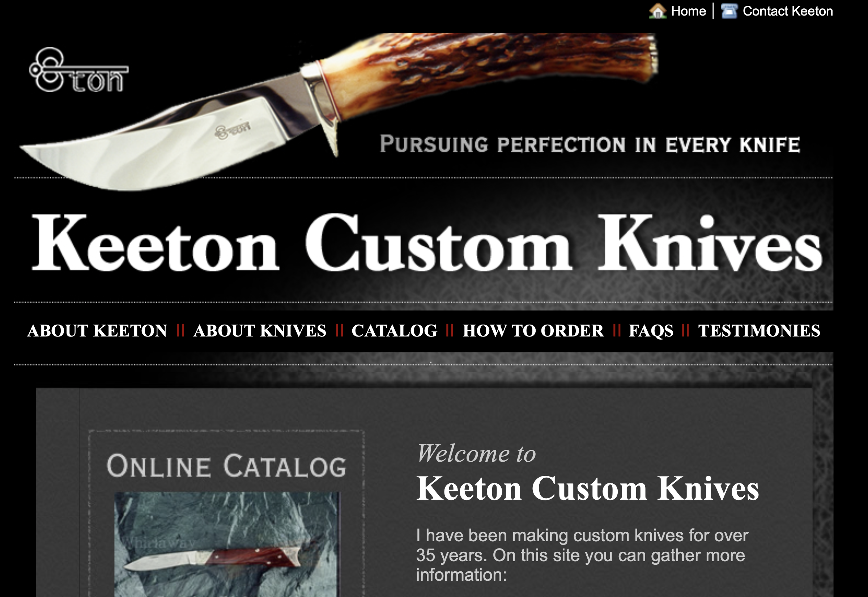868x597 pixels.
Task: Click the engraved logo on the knife blade
Action: coord(233,130)
